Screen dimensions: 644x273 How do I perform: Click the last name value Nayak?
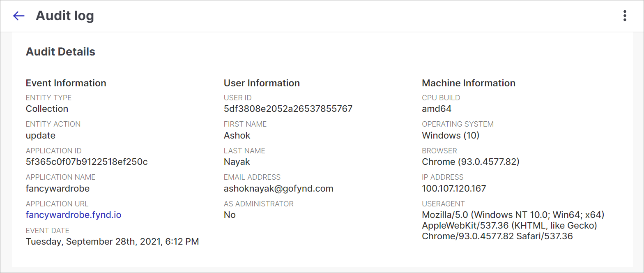(x=237, y=162)
